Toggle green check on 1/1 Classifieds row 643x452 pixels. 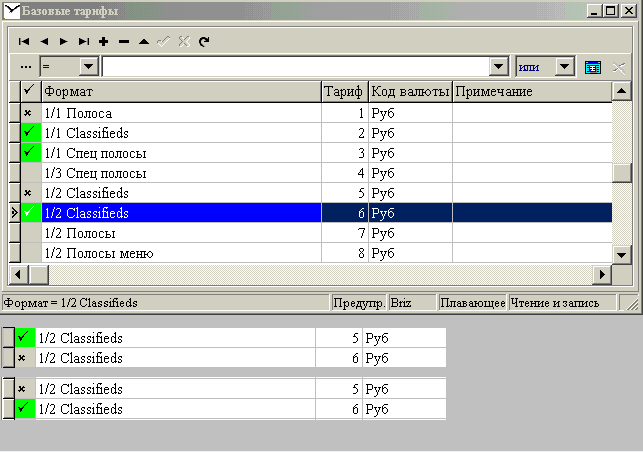coord(28,133)
